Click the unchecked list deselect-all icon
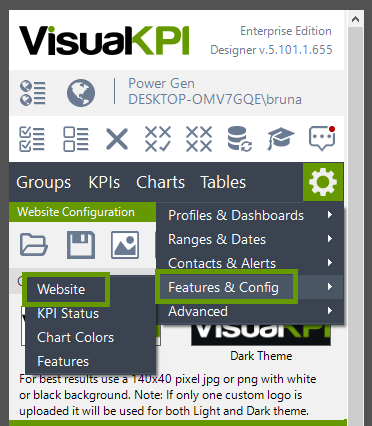The height and width of the screenshot is (426, 372). 76,139
